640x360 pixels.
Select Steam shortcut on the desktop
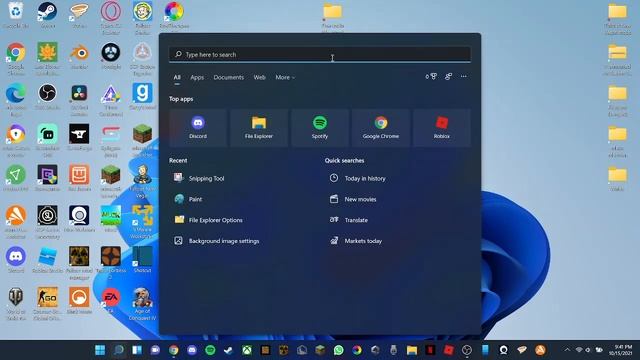(x=47, y=15)
